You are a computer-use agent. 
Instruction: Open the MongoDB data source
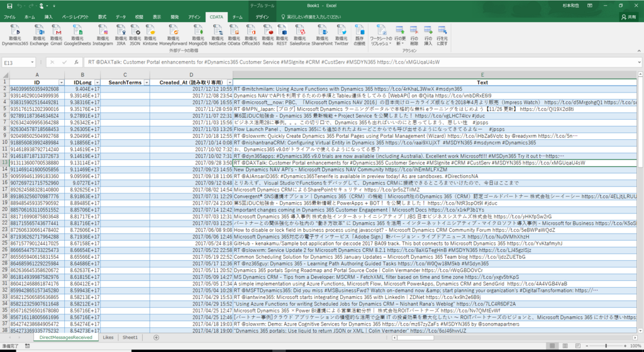click(x=198, y=35)
